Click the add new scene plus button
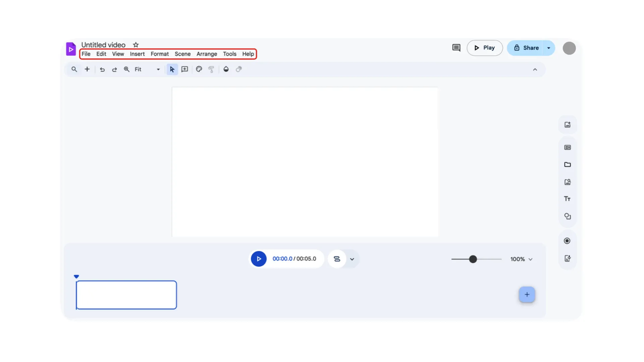 [x=527, y=294]
